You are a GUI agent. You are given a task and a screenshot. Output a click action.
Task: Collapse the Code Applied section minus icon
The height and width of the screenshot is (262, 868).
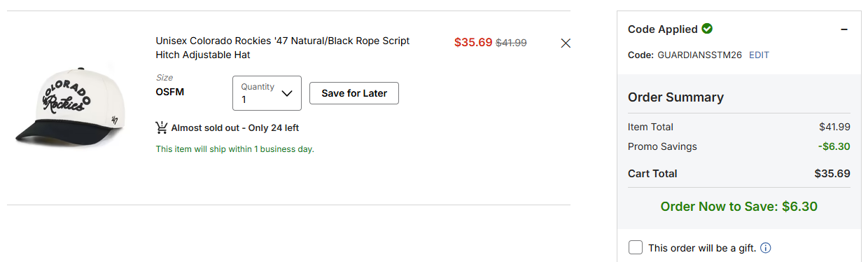[844, 29]
